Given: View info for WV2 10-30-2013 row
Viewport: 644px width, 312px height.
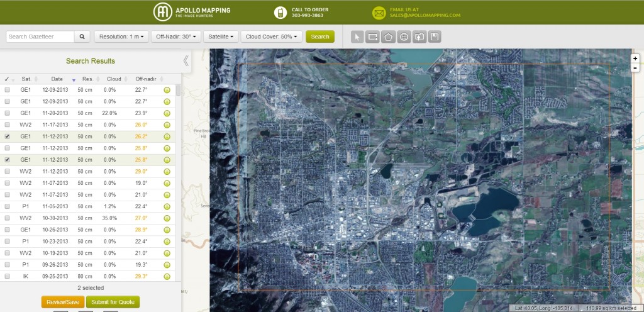Looking at the screenshot, I should (167, 218).
